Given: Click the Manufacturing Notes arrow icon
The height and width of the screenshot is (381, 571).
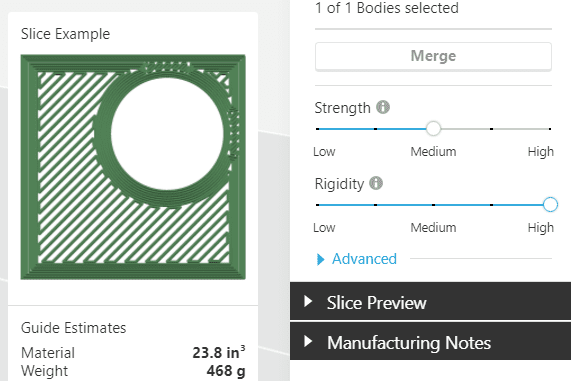Looking at the screenshot, I should coord(308,341).
